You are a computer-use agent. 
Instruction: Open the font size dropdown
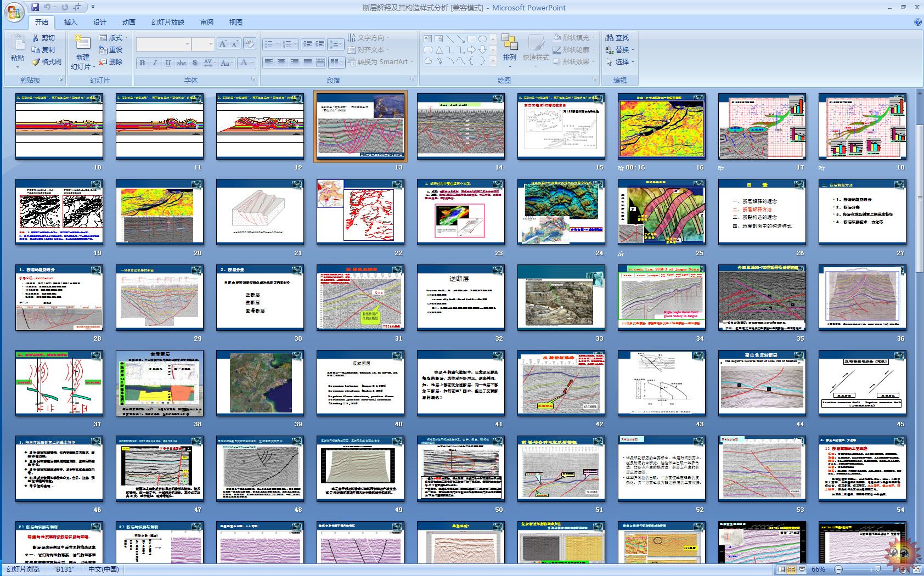pyautogui.click(x=210, y=44)
